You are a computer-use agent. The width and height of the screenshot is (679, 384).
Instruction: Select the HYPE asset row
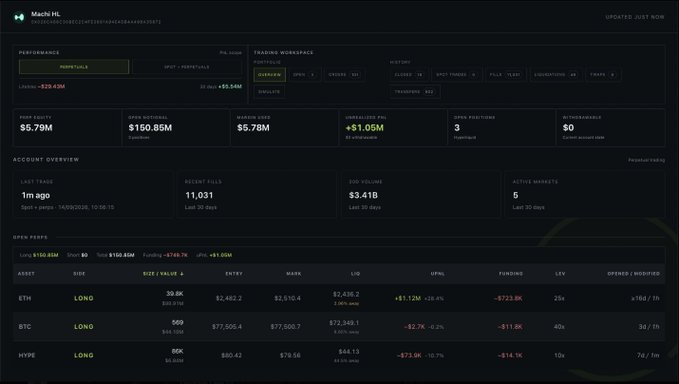(339, 355)
